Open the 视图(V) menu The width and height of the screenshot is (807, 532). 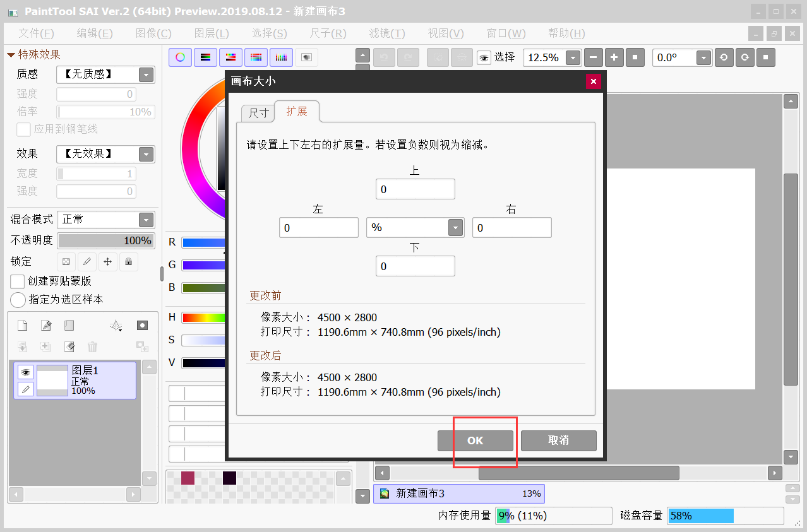click(446, 33)
